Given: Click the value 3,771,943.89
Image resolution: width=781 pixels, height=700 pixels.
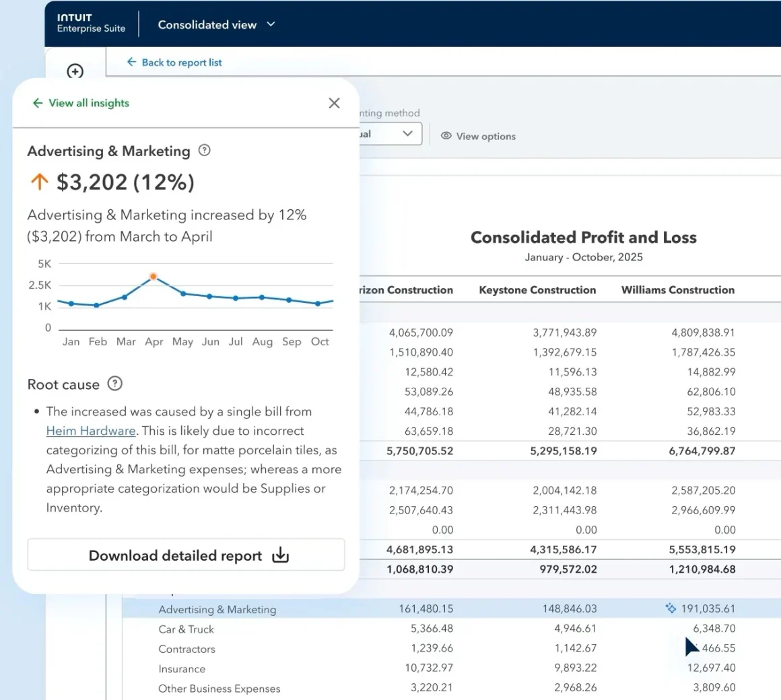Looking at the screenshot, I should click(565, 332).
